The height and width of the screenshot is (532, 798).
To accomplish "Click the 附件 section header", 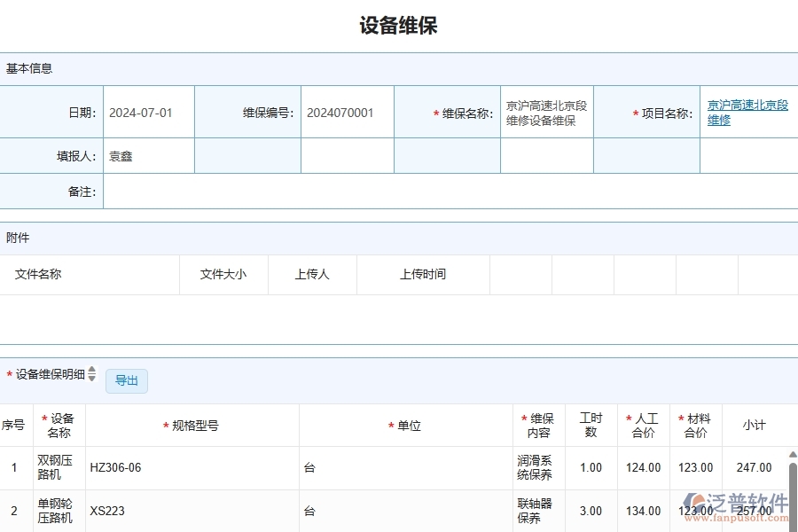I will pos(15,238).
